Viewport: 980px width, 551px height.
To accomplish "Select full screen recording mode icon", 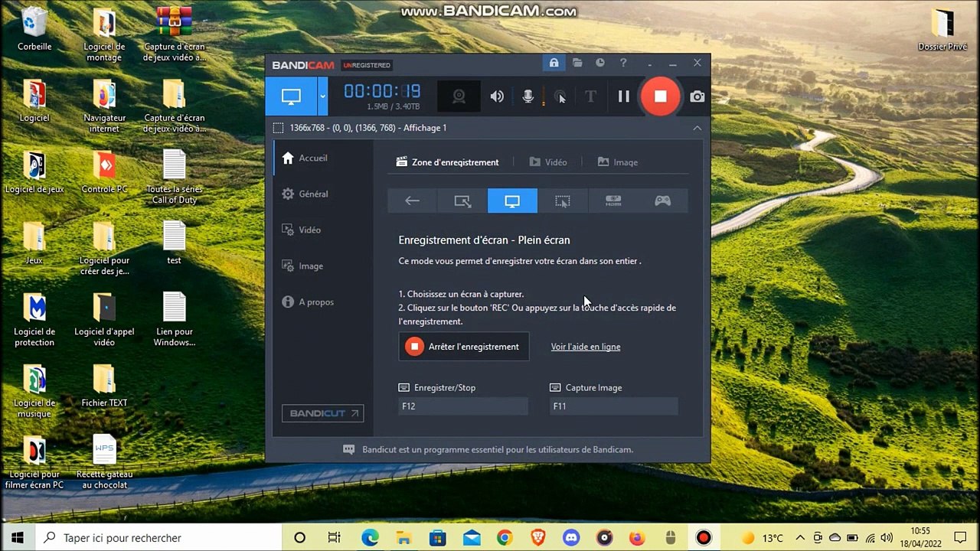I will tap(512, 201).
